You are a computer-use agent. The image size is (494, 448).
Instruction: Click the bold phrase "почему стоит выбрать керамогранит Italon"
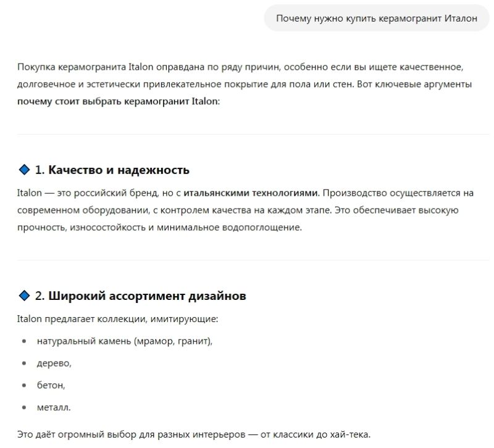point(118,101)
